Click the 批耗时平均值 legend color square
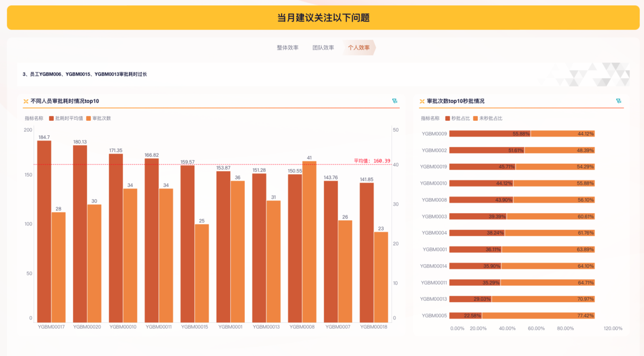This screenshot has height=356, width=644. [x=51, y=118]
